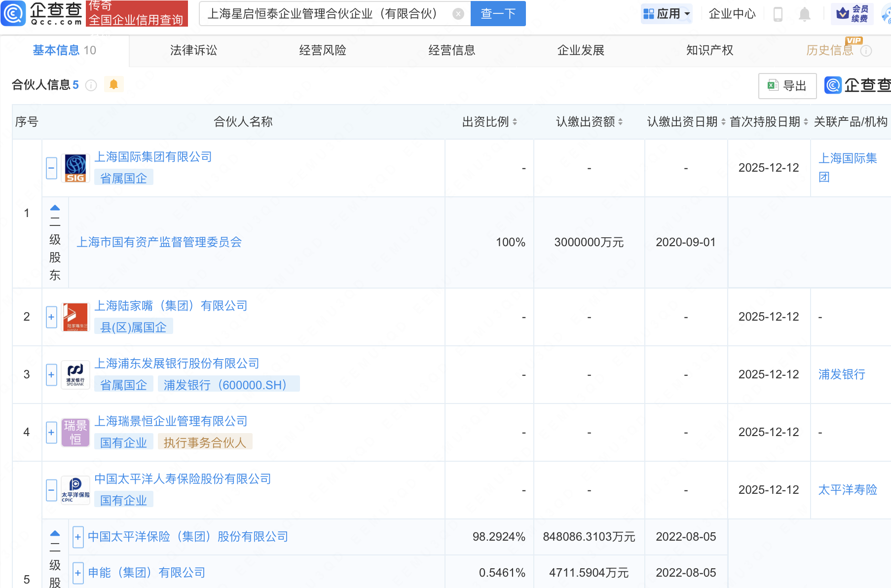Collapse the 上海国际集团有限公司 row

click(x=51, y=168)
